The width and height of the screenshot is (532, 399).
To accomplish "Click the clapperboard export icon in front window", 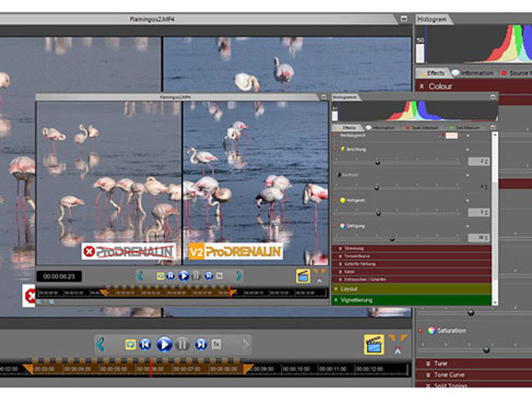I will pos(303,276).
